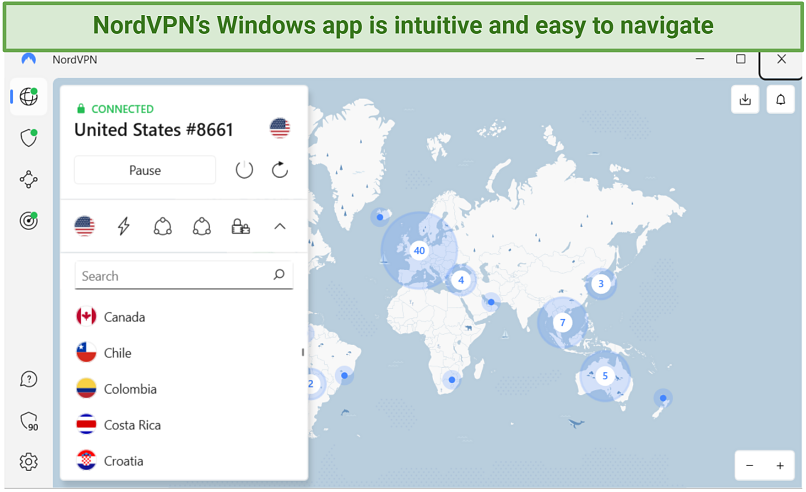Click the UAE server dot on map
806x492 pixels.
491,302
